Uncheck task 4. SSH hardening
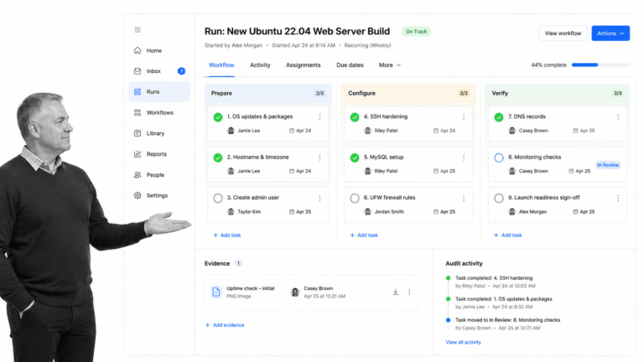 point(355,117)
